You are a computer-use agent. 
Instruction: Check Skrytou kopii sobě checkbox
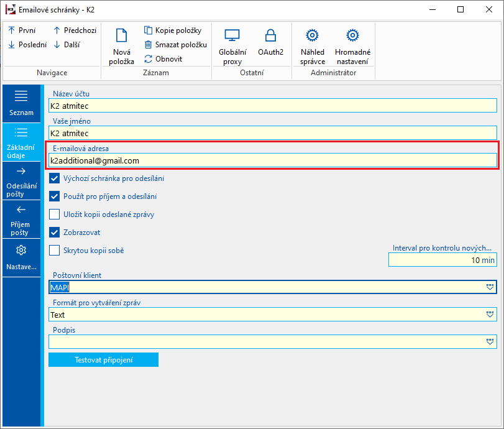(55, 251)
